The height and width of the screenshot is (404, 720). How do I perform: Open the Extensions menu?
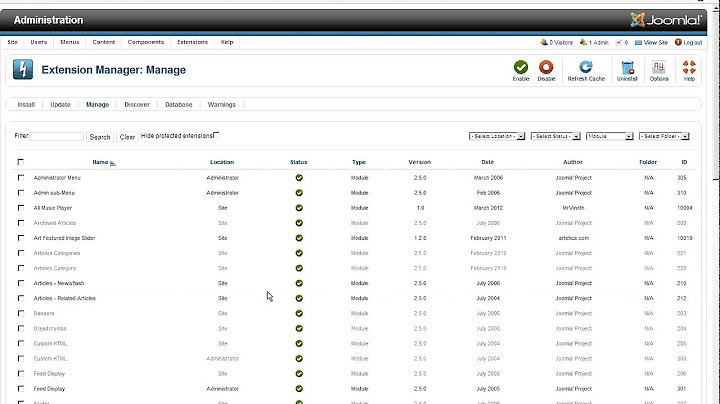point(192,42)
